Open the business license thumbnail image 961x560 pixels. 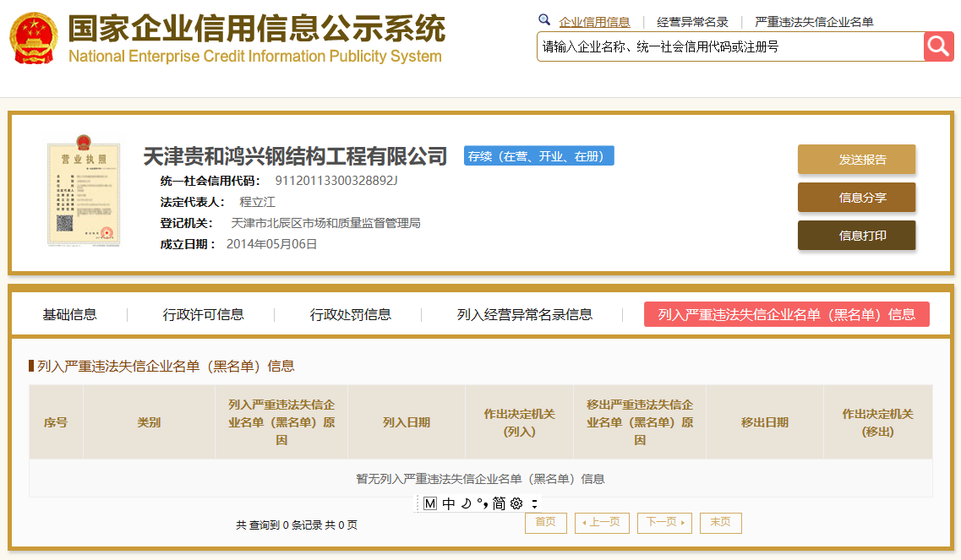84,191
